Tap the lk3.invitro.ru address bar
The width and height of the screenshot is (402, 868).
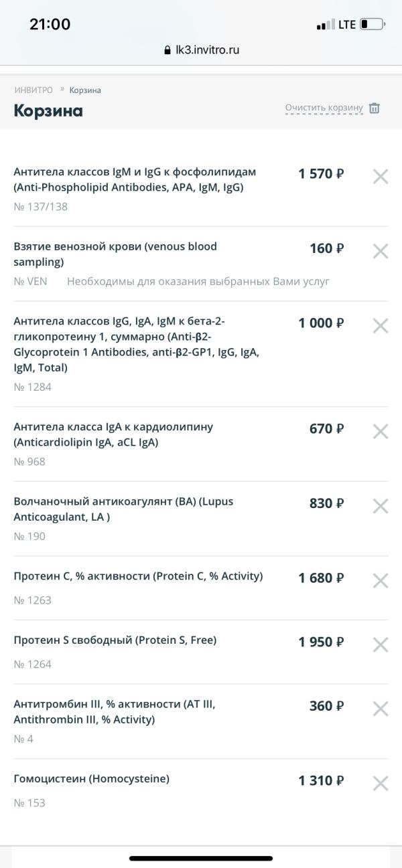pos(207,50)
